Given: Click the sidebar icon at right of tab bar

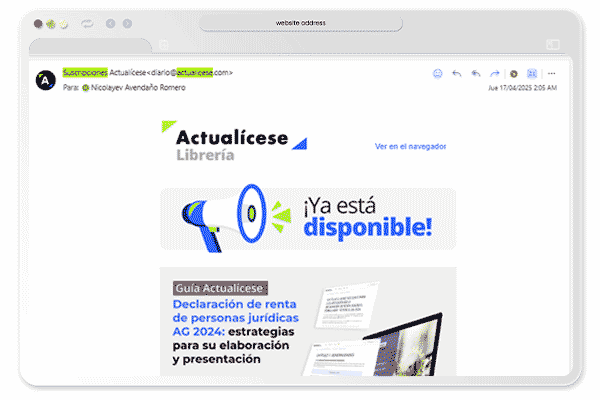Looking at the screenshot, I should (x=552, y=45).
